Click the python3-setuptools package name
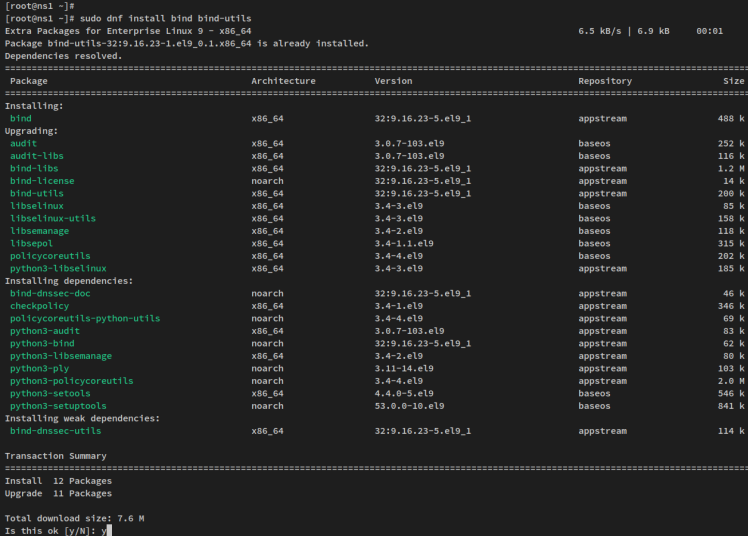 tap(58, 406)
